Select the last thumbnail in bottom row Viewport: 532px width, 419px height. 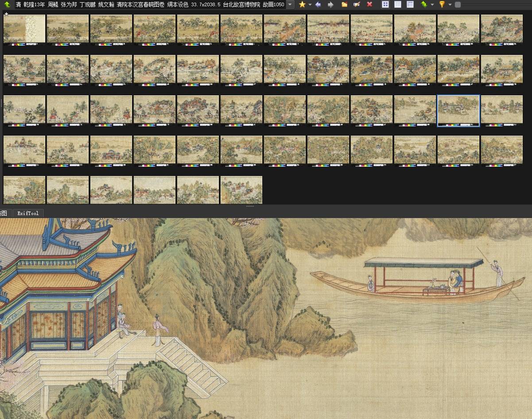[241, 190]
